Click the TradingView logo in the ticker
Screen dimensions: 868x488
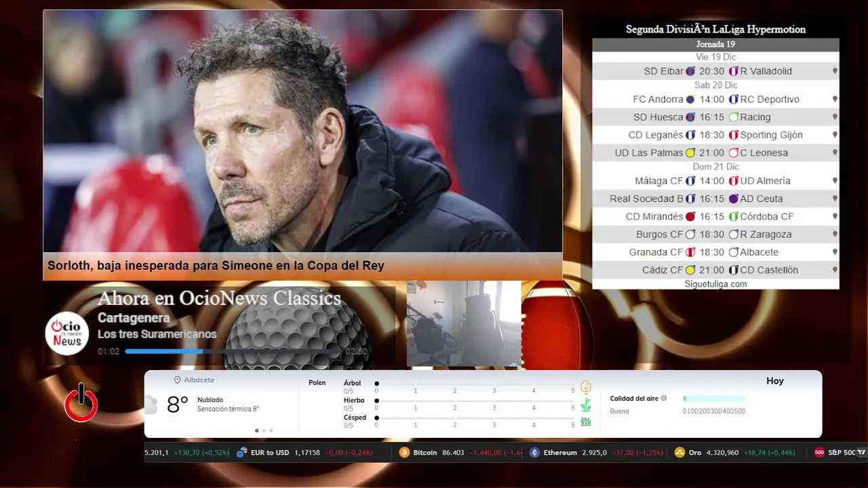[x=861, y=452]
